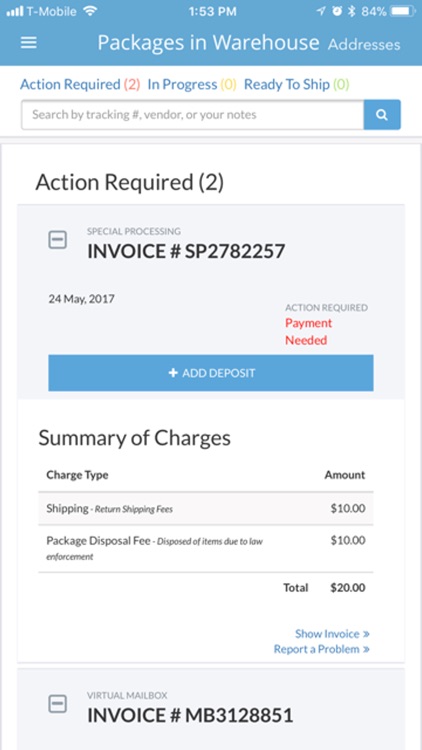The image size is (422, 750).
Task: Open the Addresses link in header
Action: [364, 44]
